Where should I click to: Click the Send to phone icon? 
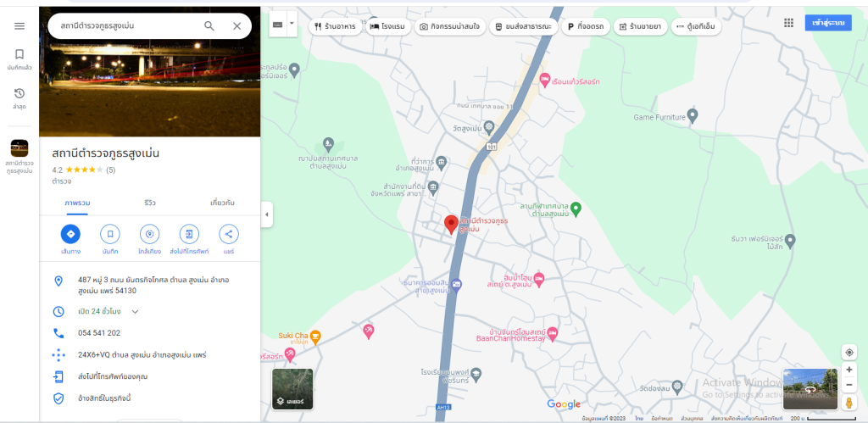pos(189,234)
